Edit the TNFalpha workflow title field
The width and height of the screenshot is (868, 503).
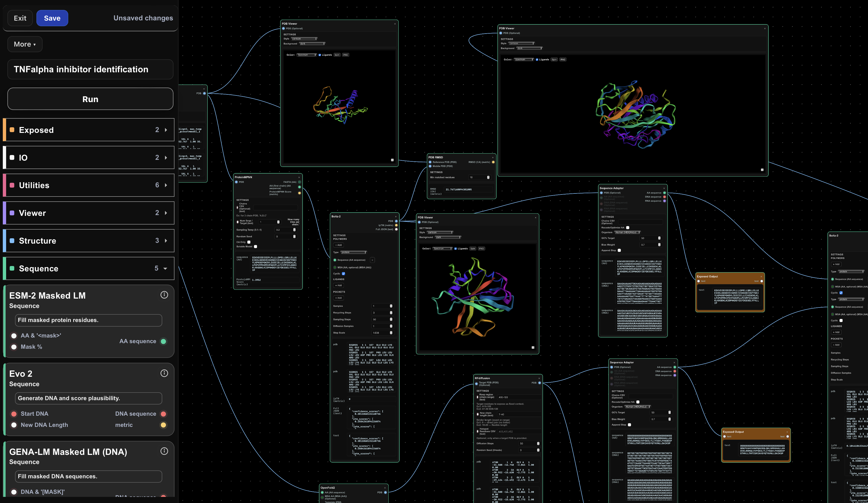pos(90,69)
